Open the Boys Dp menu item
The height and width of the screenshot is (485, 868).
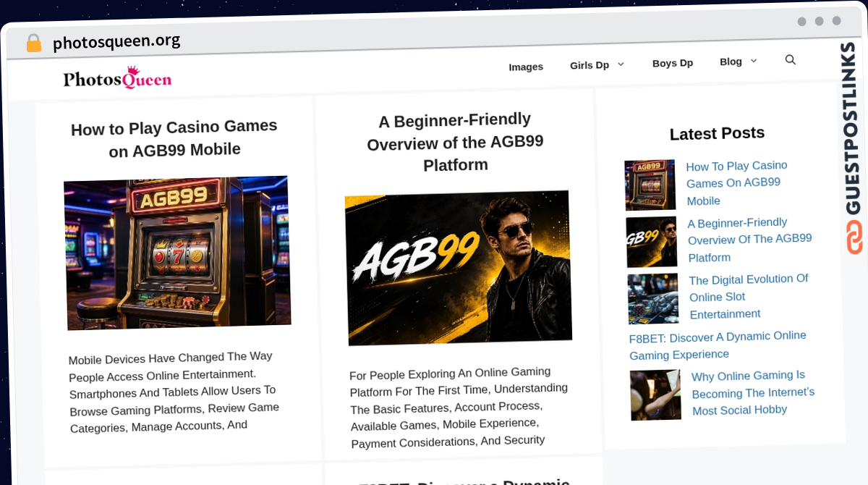pyautogui.click(x=673, y=63)
